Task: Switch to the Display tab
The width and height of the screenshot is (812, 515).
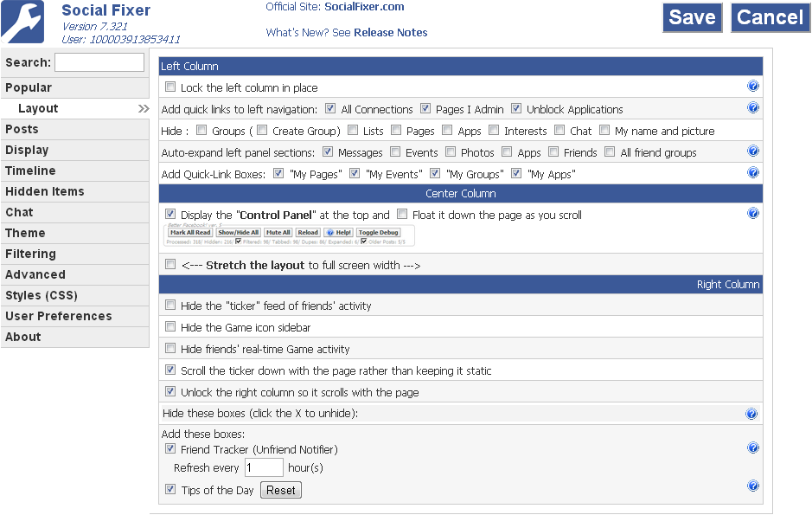Action: pos(75,150)
